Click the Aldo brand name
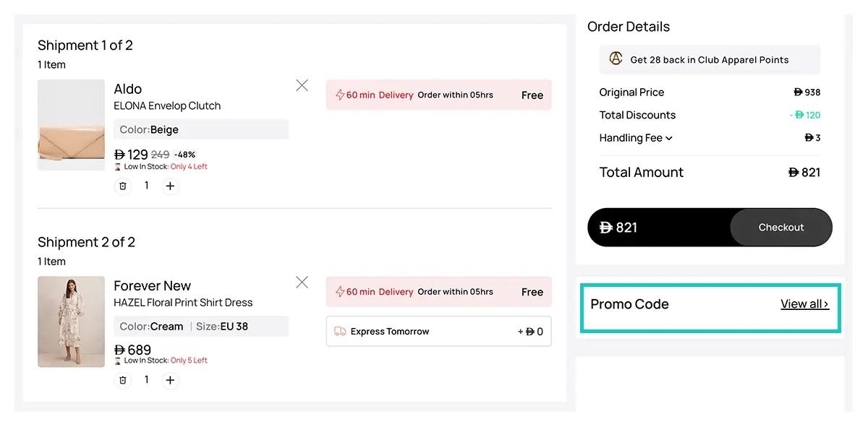868x427 pixels. point(128,89)
